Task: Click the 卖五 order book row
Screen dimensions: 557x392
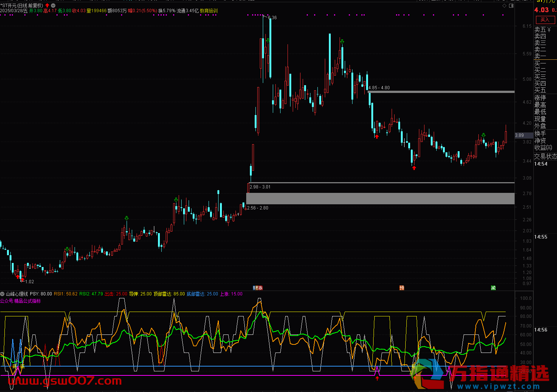Action: tap(543, 30)
